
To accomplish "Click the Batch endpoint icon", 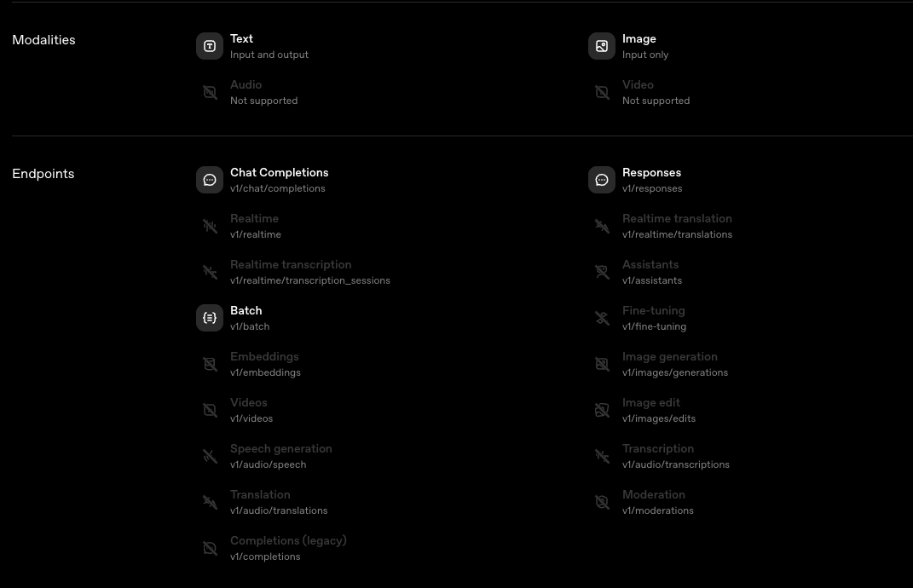I will coord(210,318).
